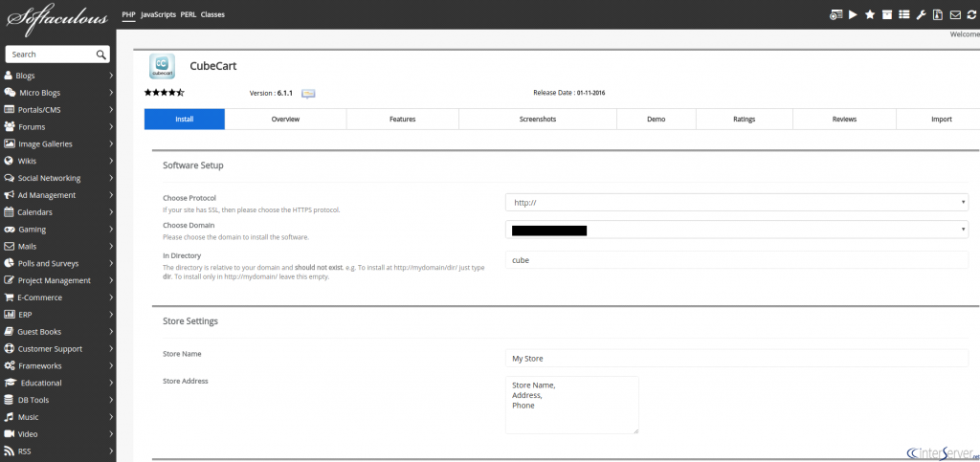Open the archive box installations icon

[887, 15]
